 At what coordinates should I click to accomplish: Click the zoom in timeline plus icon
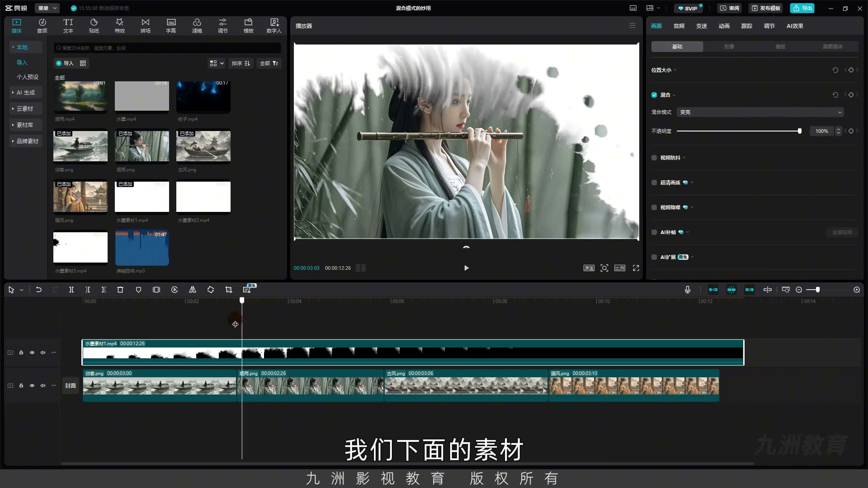point(857,290)
